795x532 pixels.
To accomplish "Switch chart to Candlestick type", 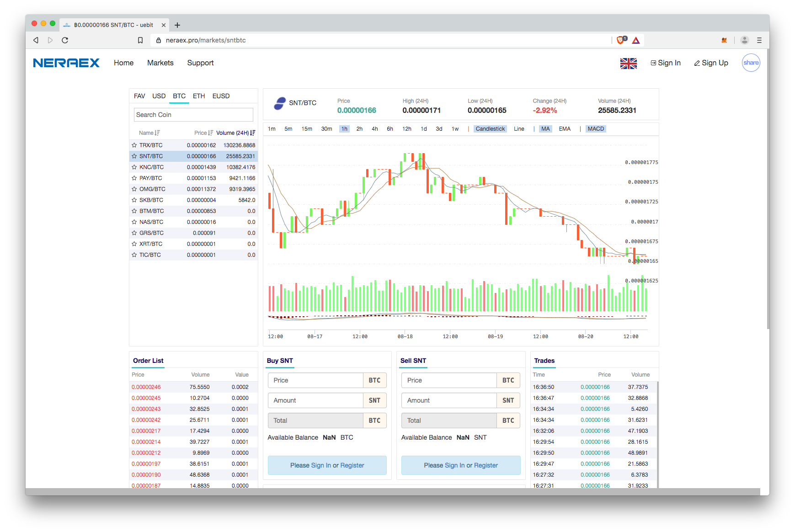I will [x=490, y=129].
